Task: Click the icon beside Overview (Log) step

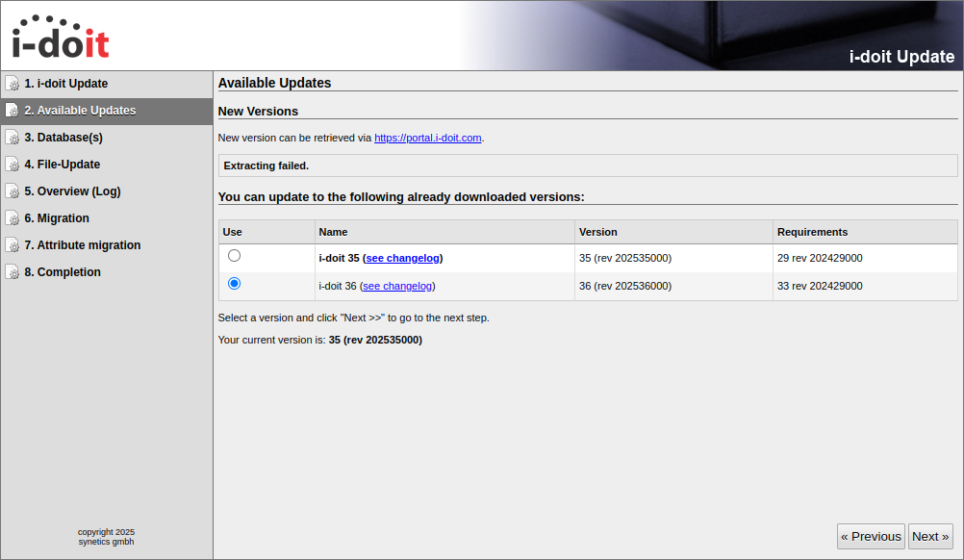Action: [x=13, y=191]
